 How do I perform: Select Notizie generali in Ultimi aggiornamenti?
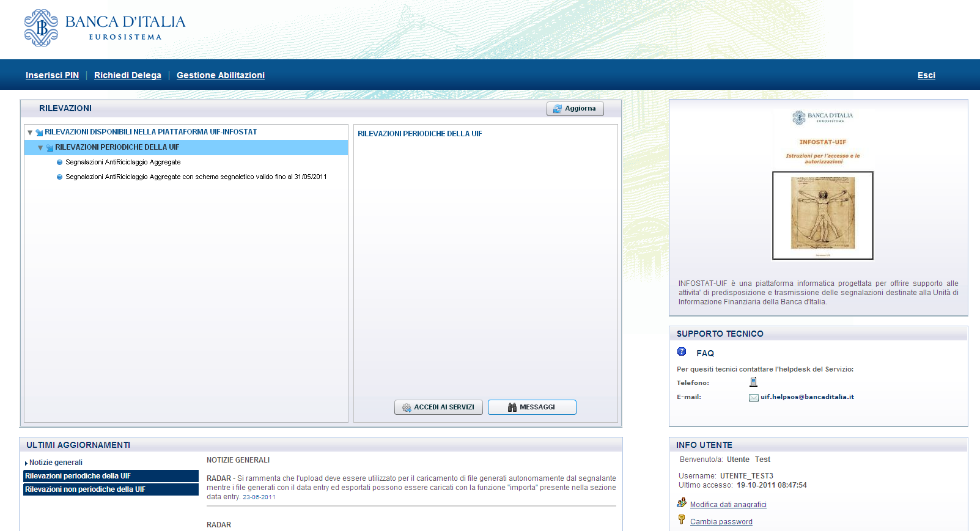click(x=56, y=463)
